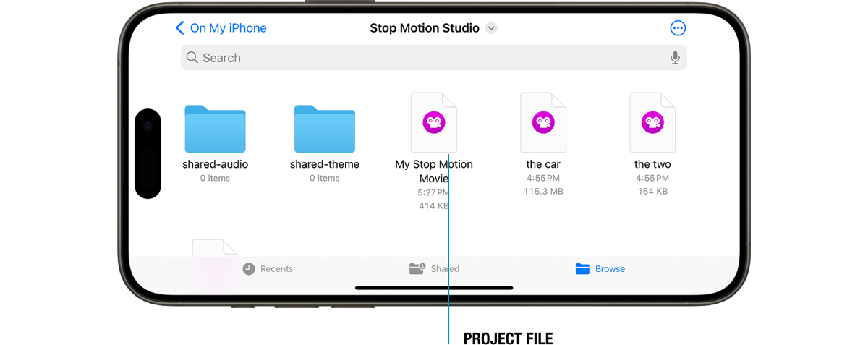Open the shared-audio folder icon
Image resolution: width=868 pixels, height=345 pixels.
[x=215, y=129]
